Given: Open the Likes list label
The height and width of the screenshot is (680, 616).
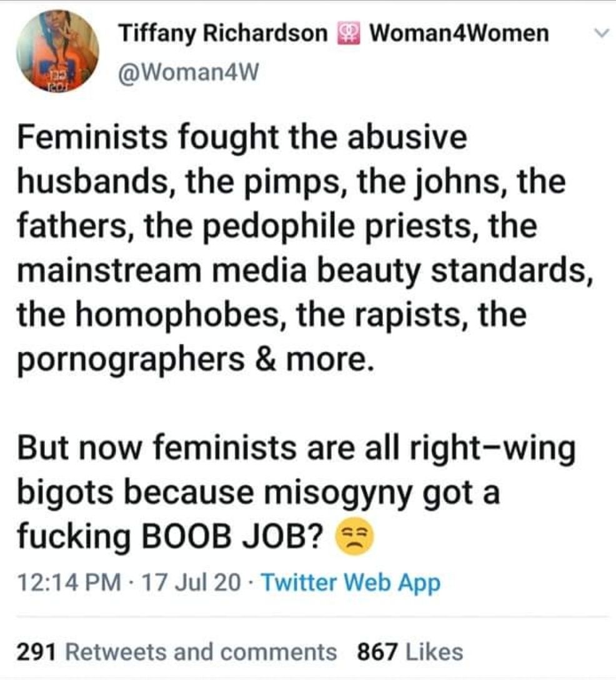Looking at the screenshot, I should click(434, 652).
